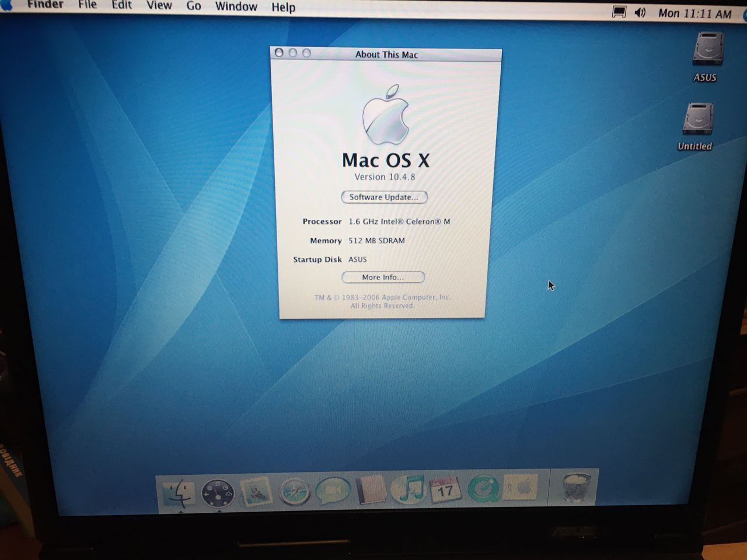747x560 pixels.
Task: Open the Go menu
Action: (194, 6)
